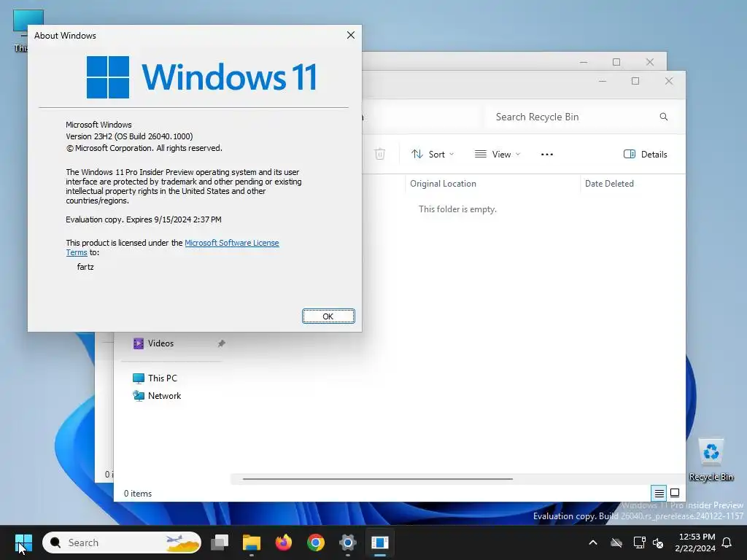Unpin Videos using its pin icon
The image size is (747, 560).
pyautogui.click(x=221, y=343)
